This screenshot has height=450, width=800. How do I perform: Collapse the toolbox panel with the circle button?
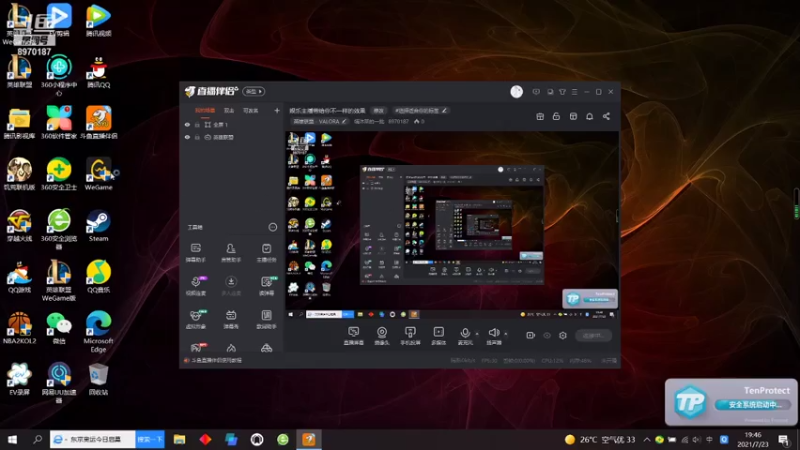[x=273, y=227]
